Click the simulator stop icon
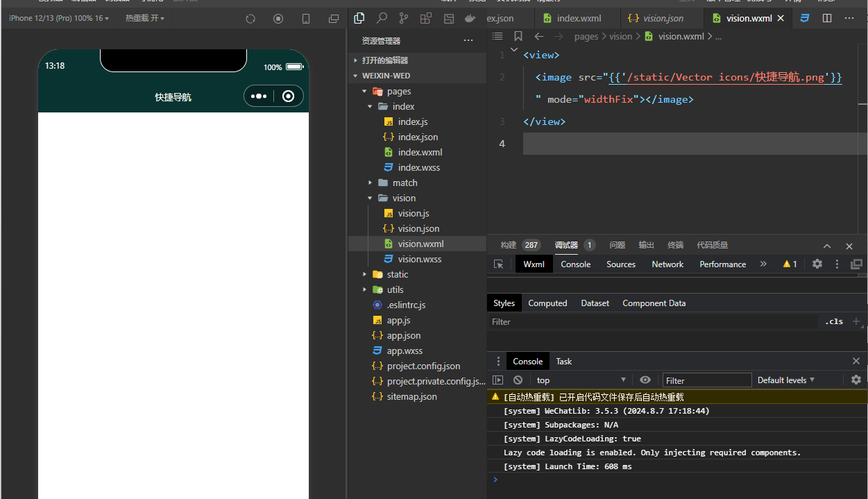 278,19
